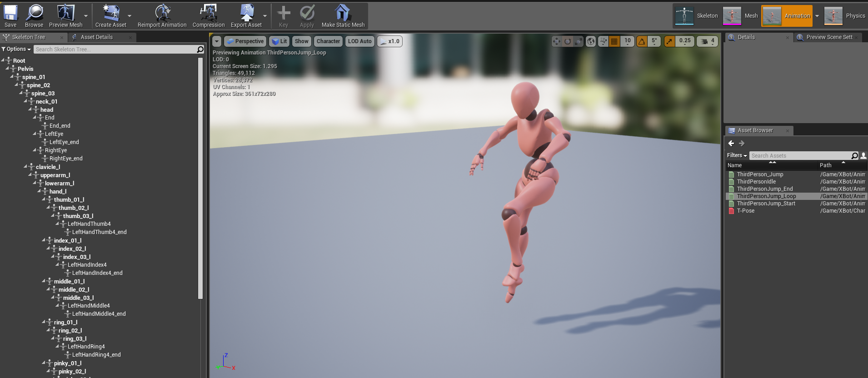Select the translate gizmo mode

pos(556,41)
